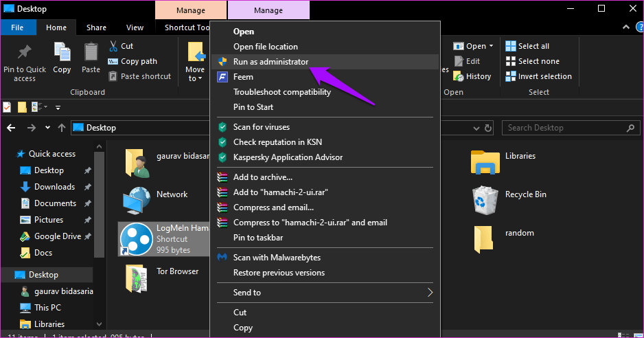Image resolution: width=644 pixels, height=338 pixels.
Task: Click the Feem app icon in context menu
Action: [222, 77]
